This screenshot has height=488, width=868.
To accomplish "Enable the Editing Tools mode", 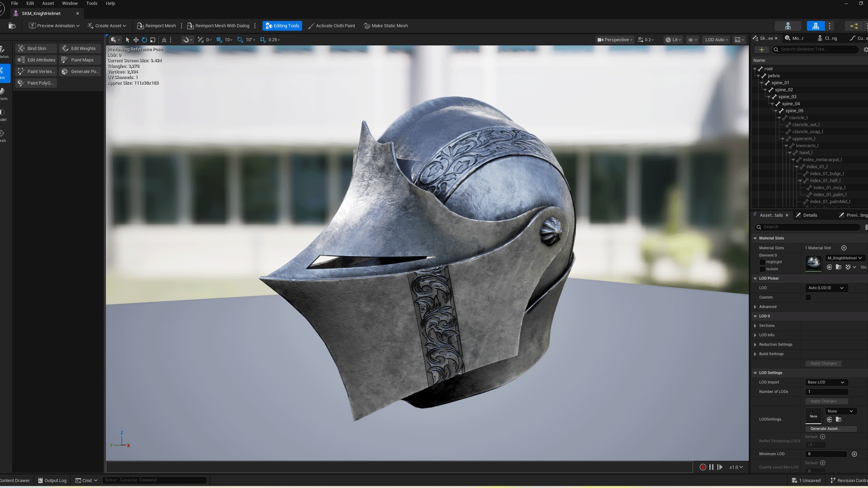I will coord(283,26).
